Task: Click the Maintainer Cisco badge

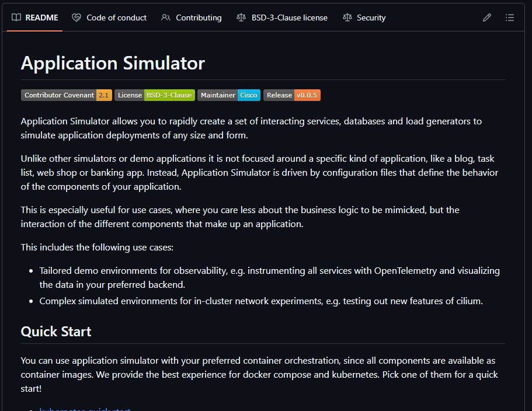Action: point(228,95)
